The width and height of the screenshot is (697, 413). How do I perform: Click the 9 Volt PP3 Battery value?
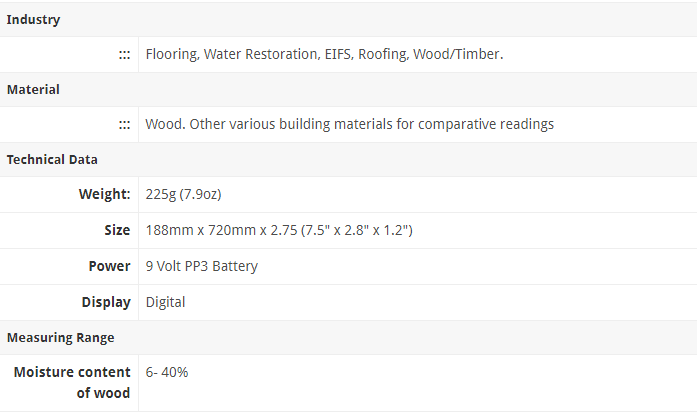[202, 266]
